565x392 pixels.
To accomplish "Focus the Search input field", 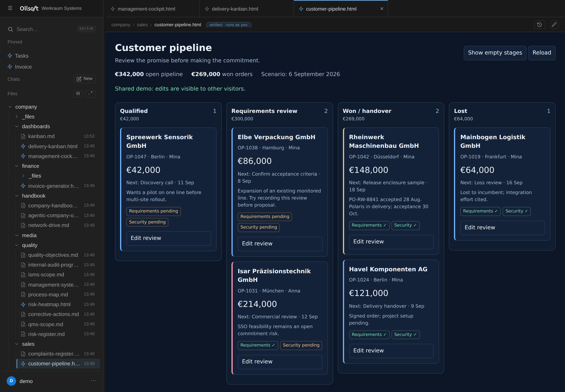I will coord(52,29).
